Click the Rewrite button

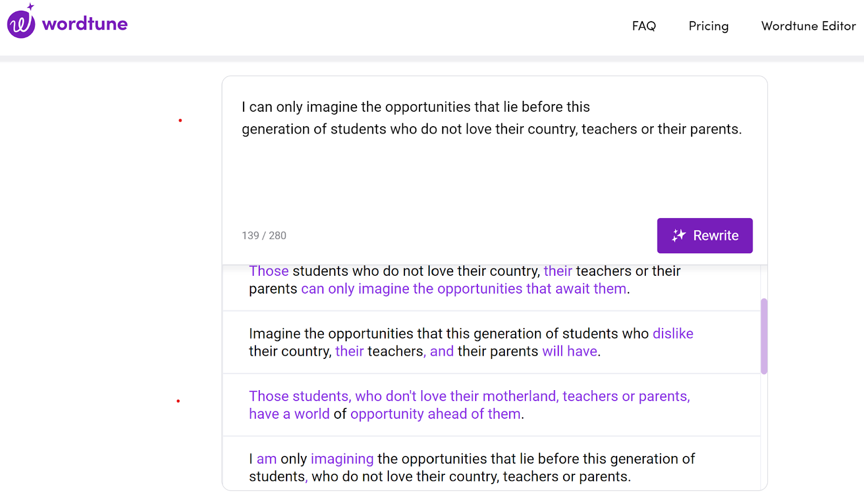tap(705, 235)
